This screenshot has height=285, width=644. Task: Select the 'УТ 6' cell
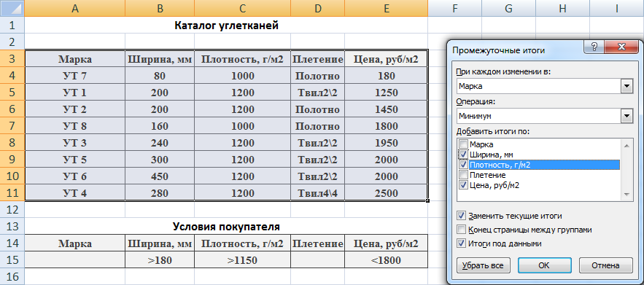coord(74,176)
